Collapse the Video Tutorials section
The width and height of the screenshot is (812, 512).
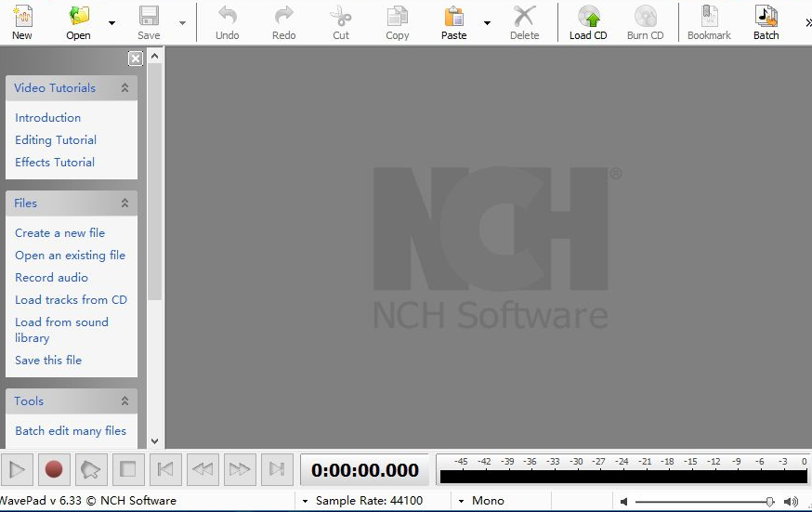[124, 88]
